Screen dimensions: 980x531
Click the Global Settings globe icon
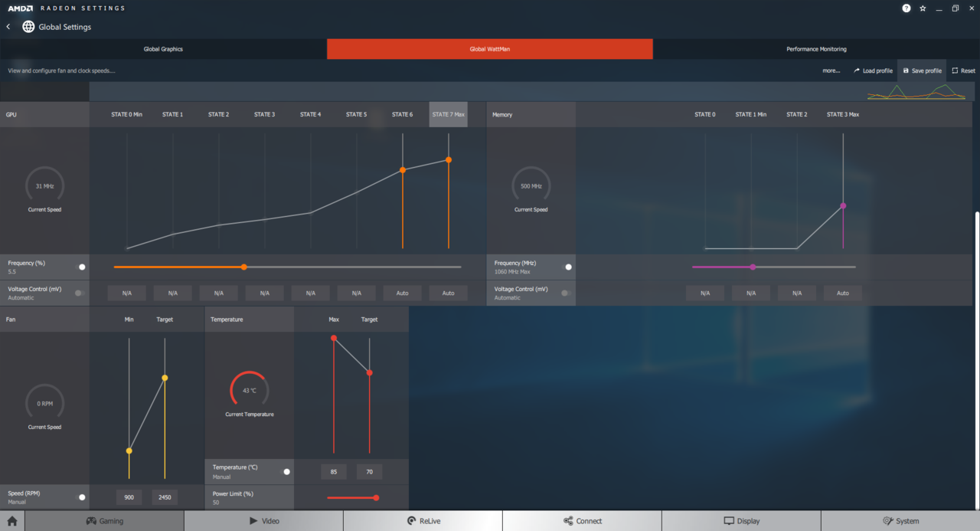(x=28, y=27)
